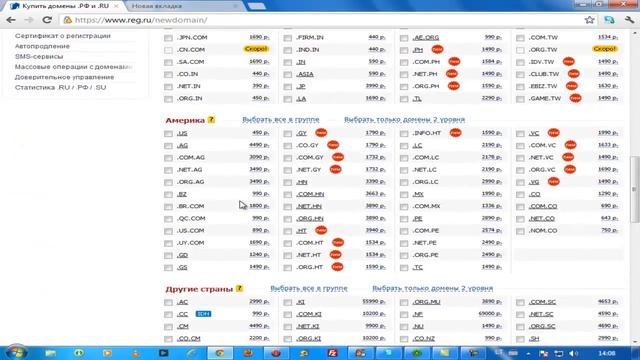The width and height of the screenshot is (640, 360).
Task: Check the .COM.HN checkbox
Action: pyautogui.click(x=288, y=194)
